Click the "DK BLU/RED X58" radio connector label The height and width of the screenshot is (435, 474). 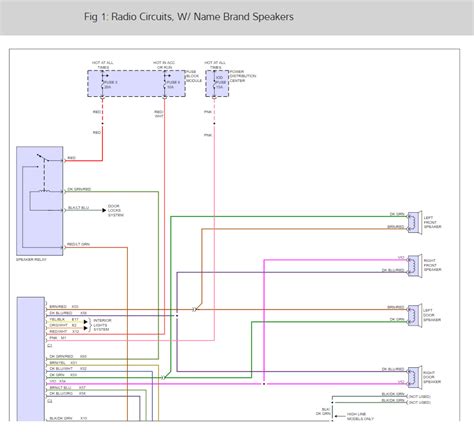[x=68, y=313]
